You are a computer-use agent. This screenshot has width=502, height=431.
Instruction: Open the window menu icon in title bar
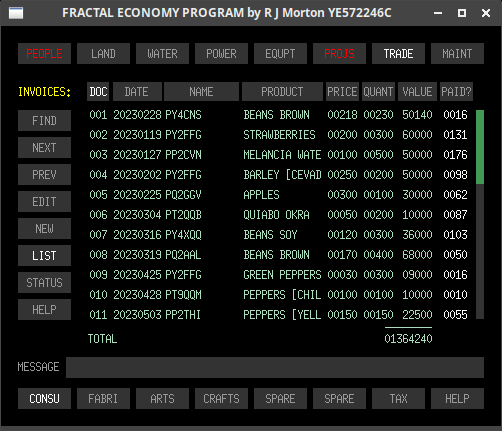pos(16,13)
